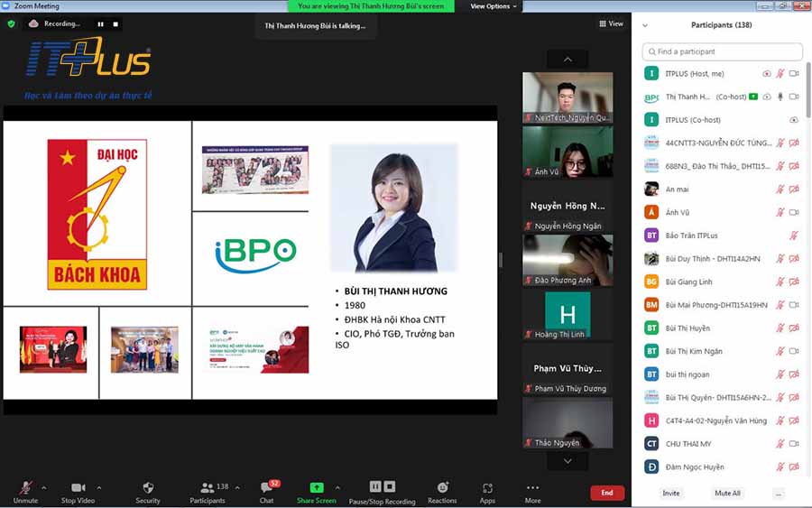Click the Mute All button
The width and height of the screenshot is (812, 508).
click(727, 494)
